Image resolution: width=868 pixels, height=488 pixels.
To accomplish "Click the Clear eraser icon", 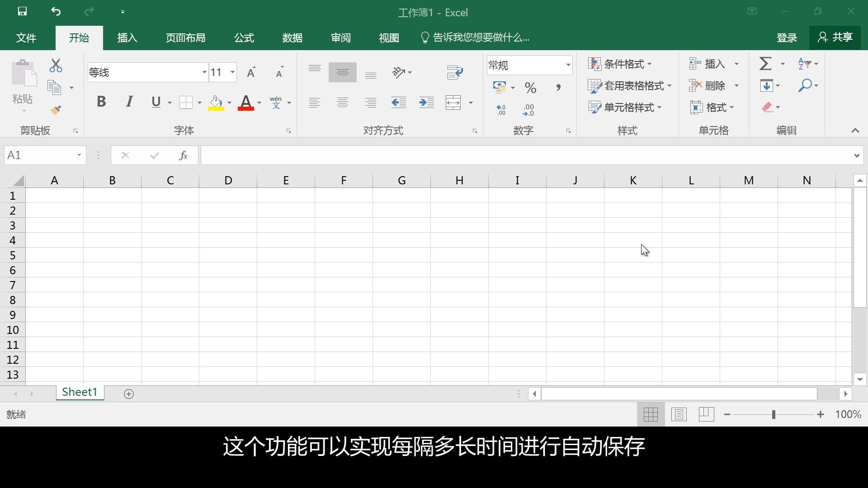I will pos(767,107).
